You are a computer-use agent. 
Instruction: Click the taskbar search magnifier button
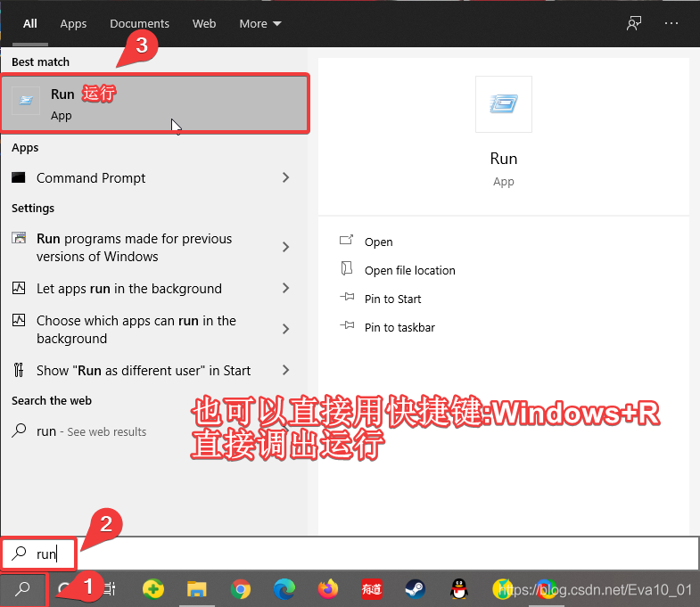tap(22, 589)
